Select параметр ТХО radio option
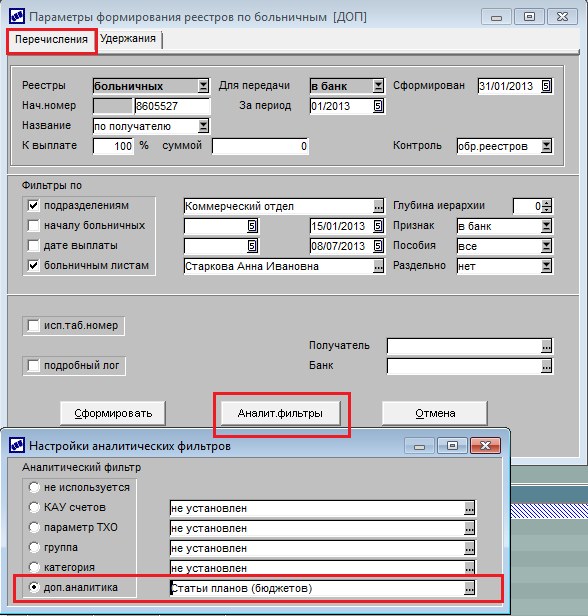Image resolution: width=588 pixels, height=616 pixels. click(34, 527)
